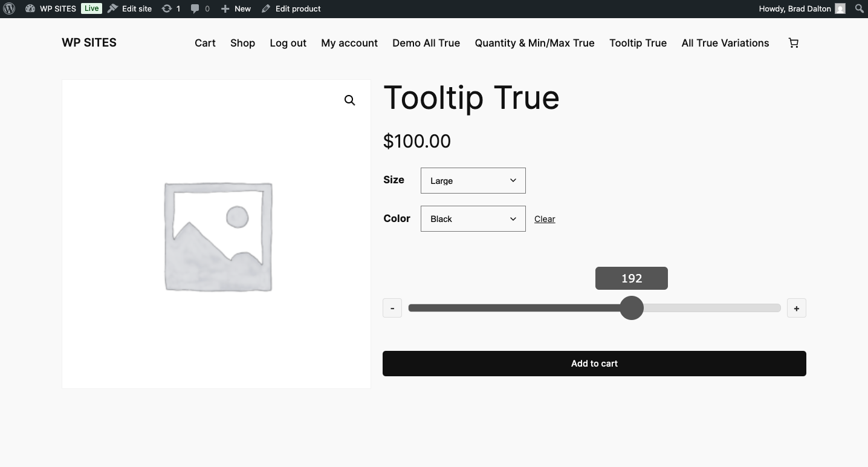
Task: Open the My account menu item
Action: point(349,43)
